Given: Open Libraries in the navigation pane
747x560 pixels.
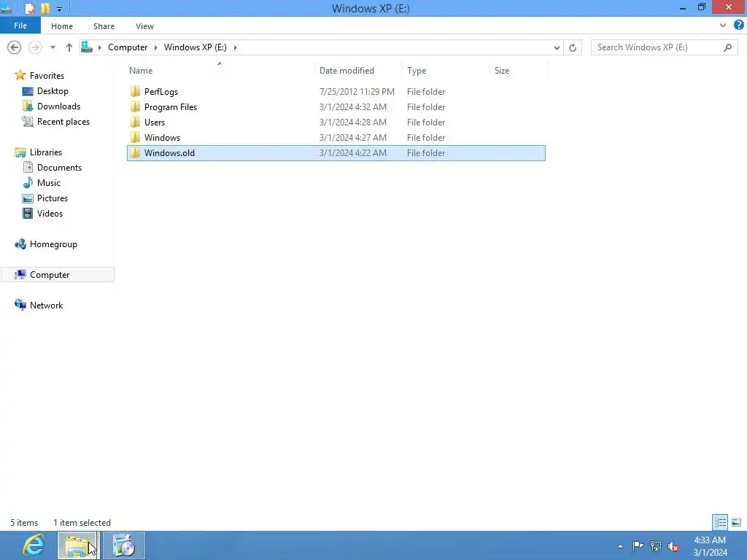Looking at the screenshot, I should (46, 152).
